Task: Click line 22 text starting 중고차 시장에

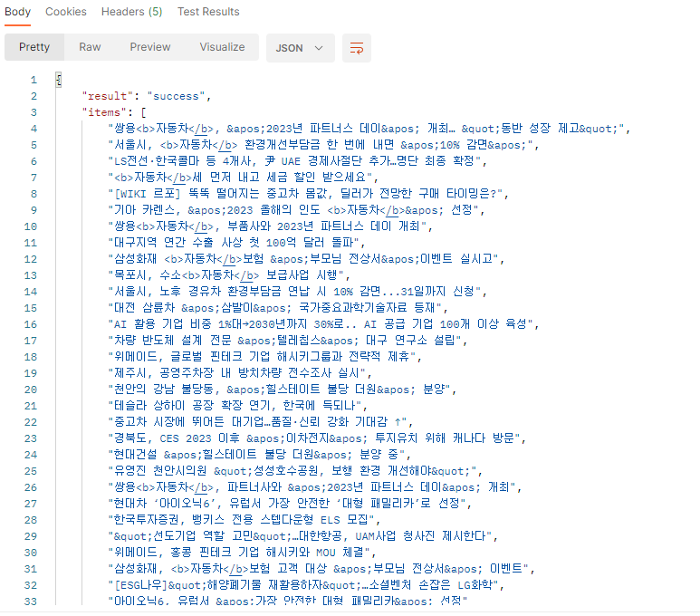Action: click(257, 421)
